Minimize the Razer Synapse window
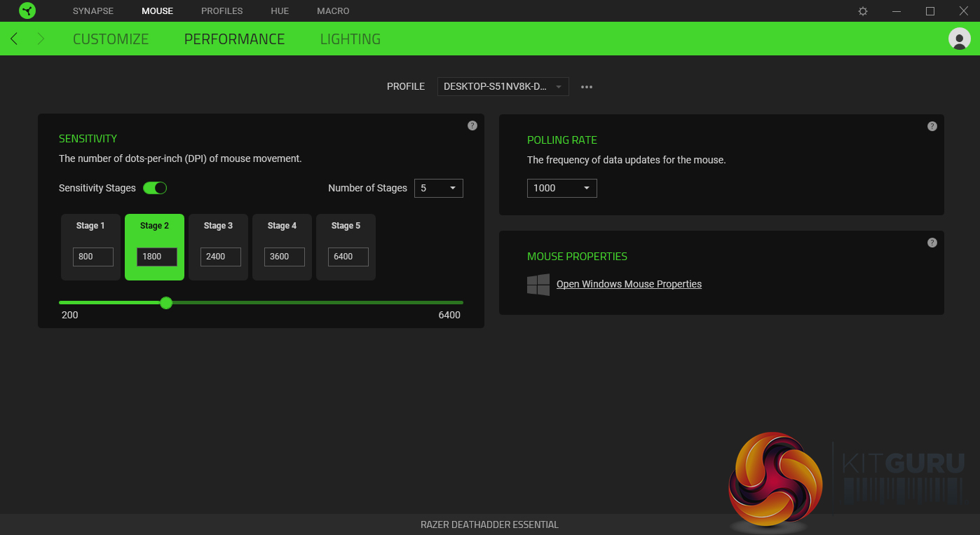980x535 pixels. [x=897, y=11]
